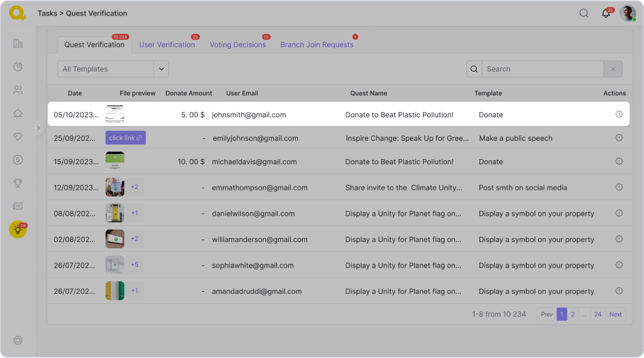Click the 'click link' button for emilyjohnson
Viewport: 644px width, 358px height.
[125, 138]
